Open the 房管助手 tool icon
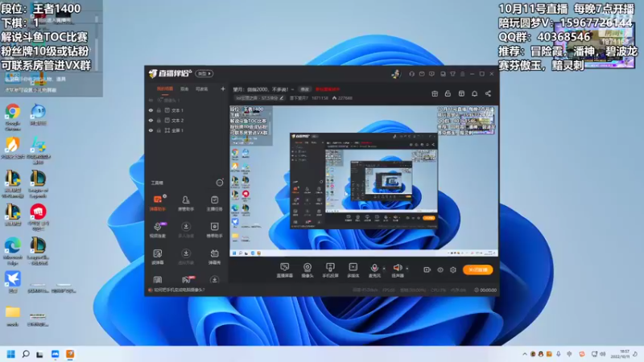The width and height of the screenshot is (644, 362). 186,203
